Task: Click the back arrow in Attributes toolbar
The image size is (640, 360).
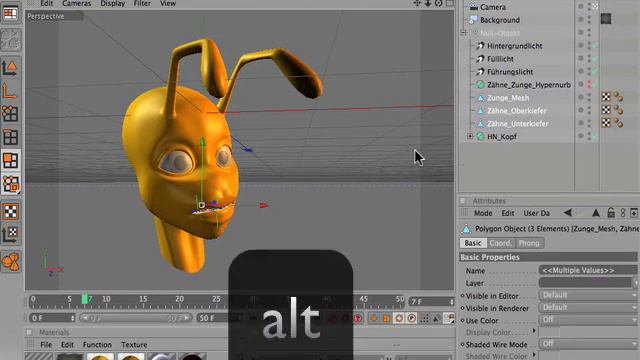Action: [x=568, y=213]
